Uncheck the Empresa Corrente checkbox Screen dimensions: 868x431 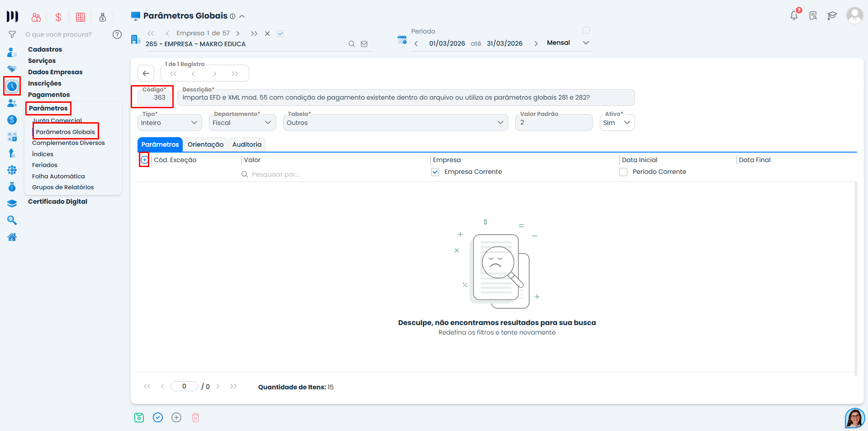coord(435,172)
